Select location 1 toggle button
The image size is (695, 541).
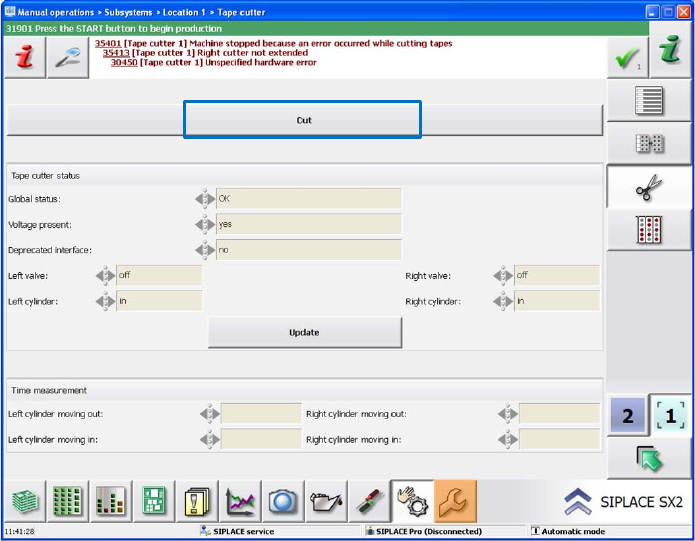670,415
